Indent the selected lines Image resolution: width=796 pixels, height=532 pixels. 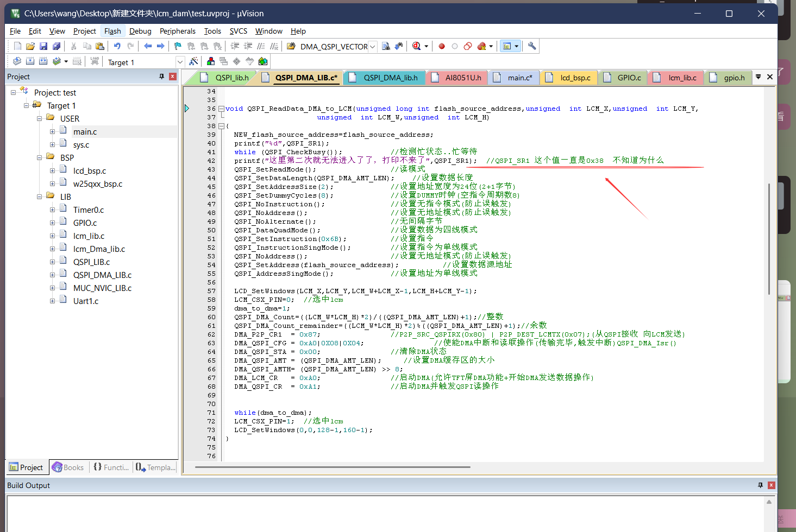(235, 46)
